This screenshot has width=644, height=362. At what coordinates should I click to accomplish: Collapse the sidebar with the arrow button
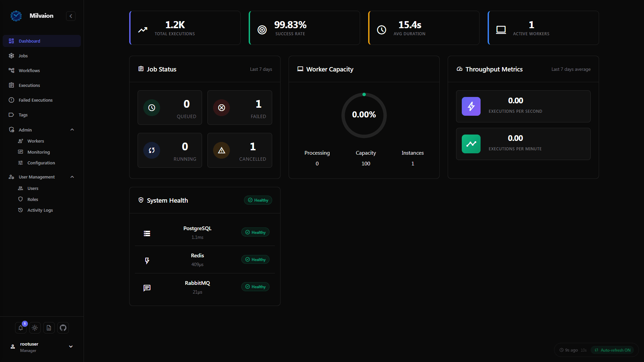point(70,16)
